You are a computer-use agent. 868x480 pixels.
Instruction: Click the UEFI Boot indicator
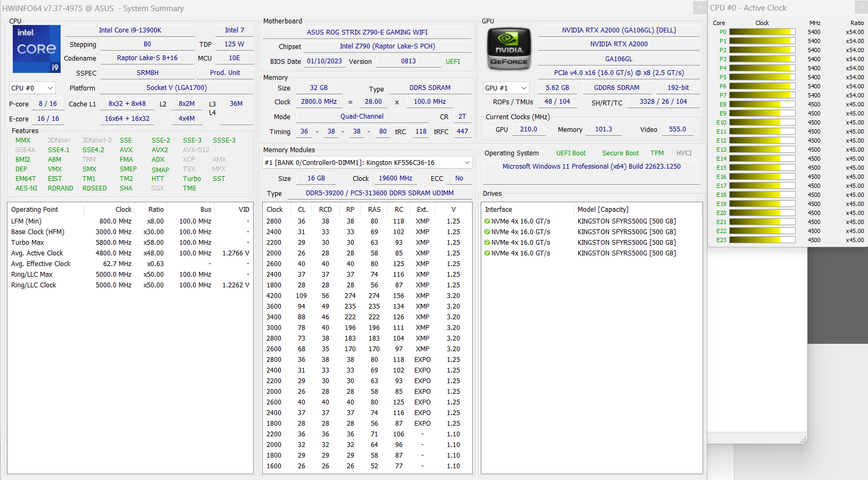point(571,153)
